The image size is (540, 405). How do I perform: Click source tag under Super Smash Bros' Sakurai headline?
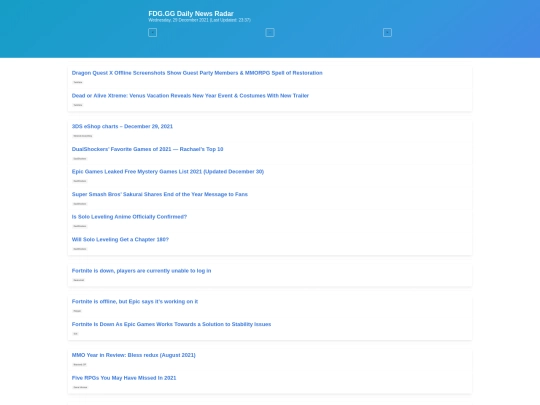(x=80, y=204)
